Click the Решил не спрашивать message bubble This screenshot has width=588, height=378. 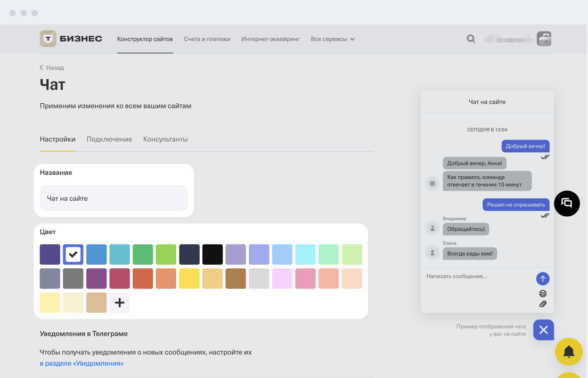[516, 205]
